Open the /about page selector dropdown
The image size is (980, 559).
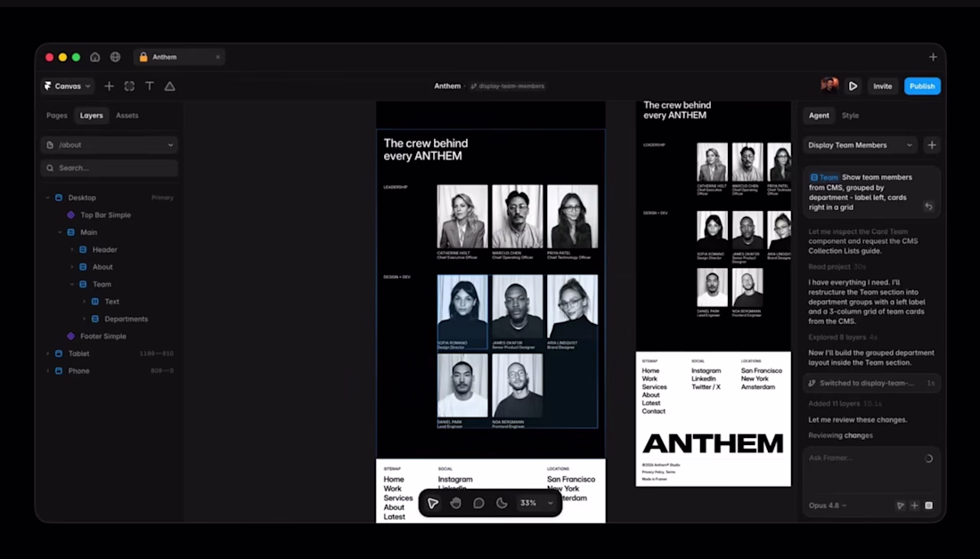(x=110, y=145)
